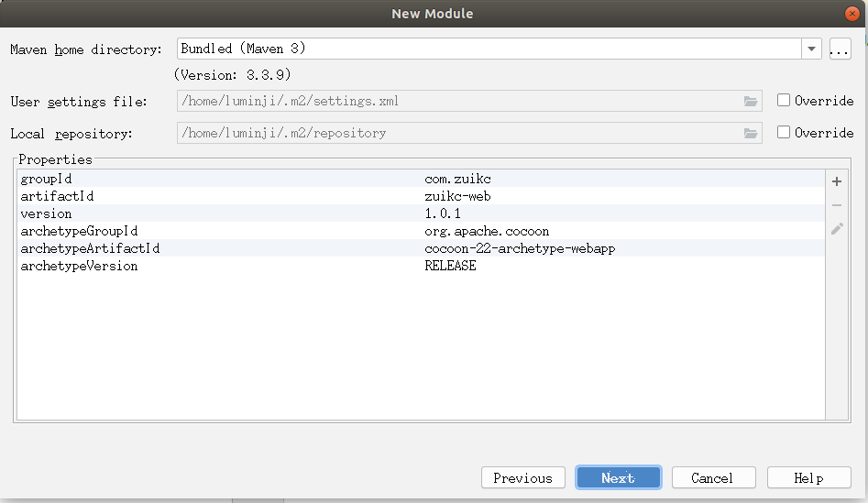Open Help for this dialog

click(808, 477)
